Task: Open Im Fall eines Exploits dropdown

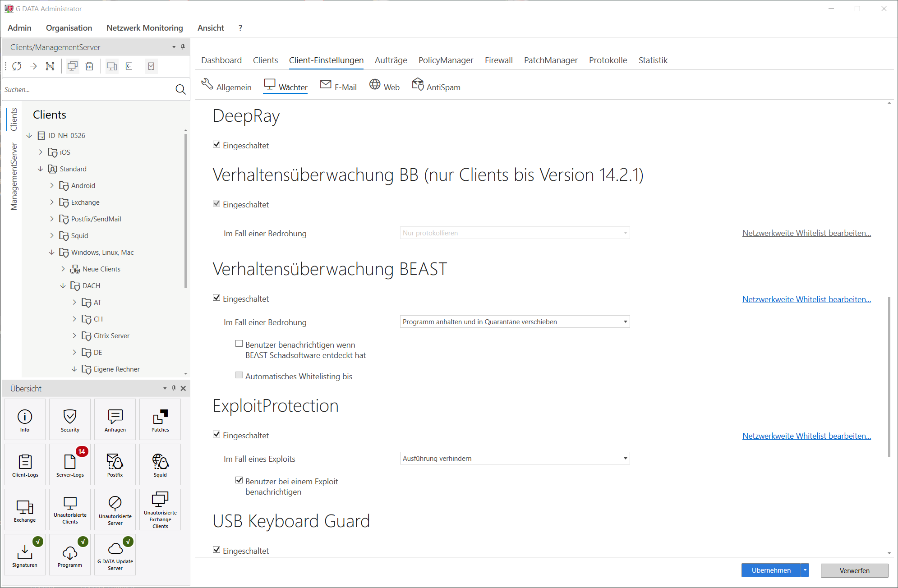Action: (x=515, y=459)
